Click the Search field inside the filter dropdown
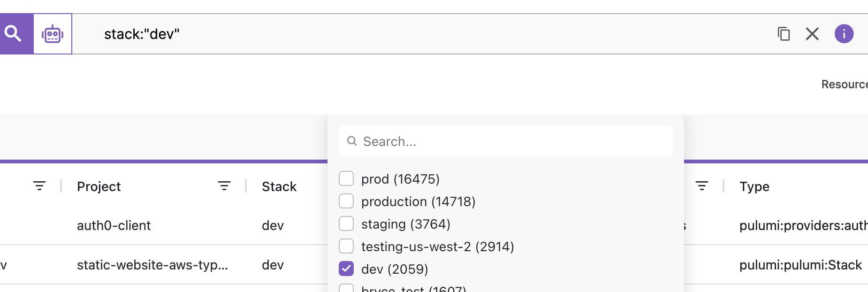 point(505,141)
